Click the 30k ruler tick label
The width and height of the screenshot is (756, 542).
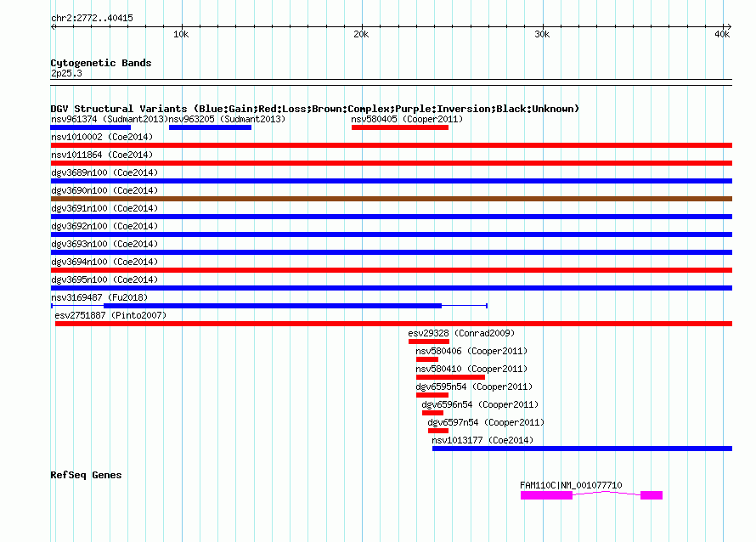(x=543, y=34)
